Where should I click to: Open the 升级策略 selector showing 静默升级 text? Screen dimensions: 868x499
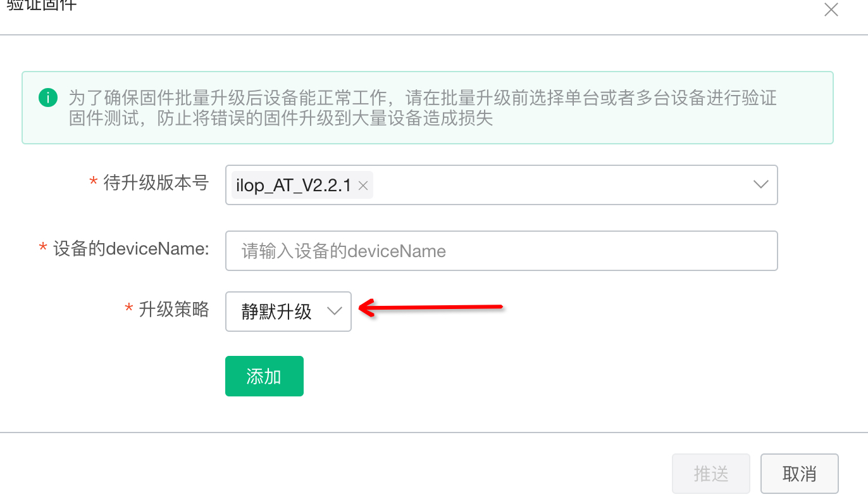click(x=288, y=311)
